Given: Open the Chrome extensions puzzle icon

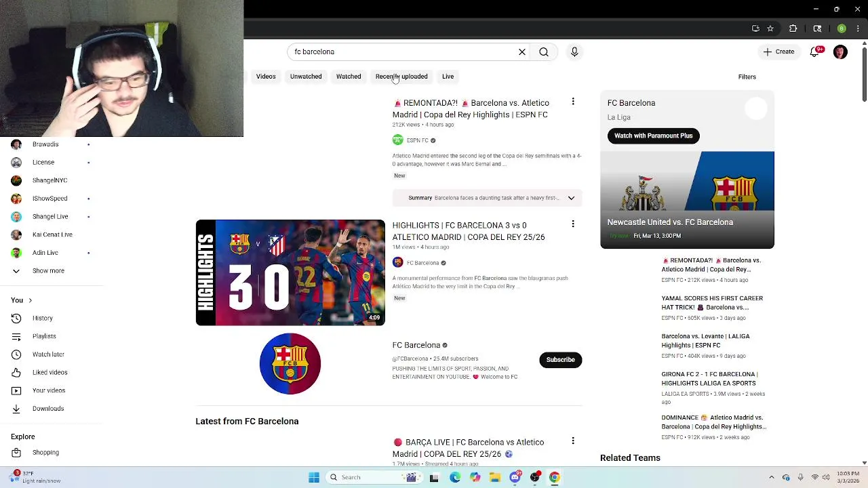Looking at the screenshot, I should pos(793,28).
